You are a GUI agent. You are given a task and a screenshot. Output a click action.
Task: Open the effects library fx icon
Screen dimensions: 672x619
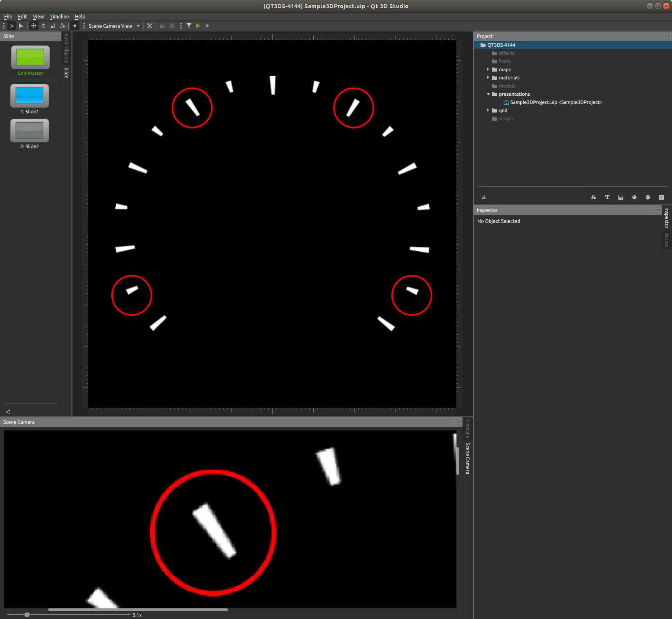click(594, 197)
